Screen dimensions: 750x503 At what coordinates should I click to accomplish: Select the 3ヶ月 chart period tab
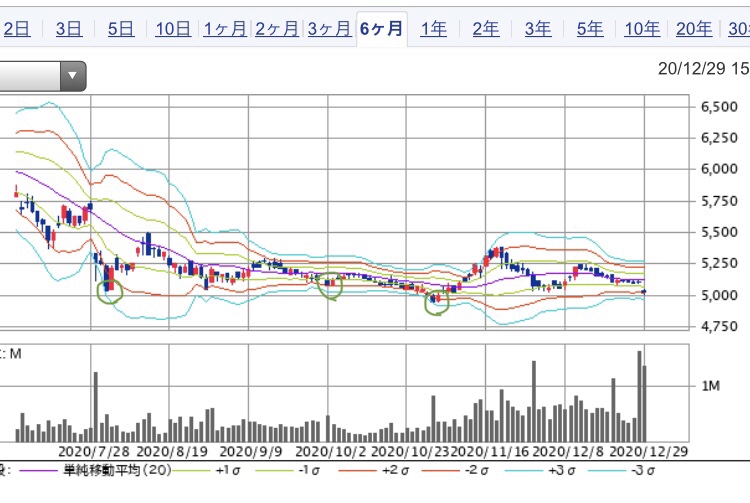329,28
